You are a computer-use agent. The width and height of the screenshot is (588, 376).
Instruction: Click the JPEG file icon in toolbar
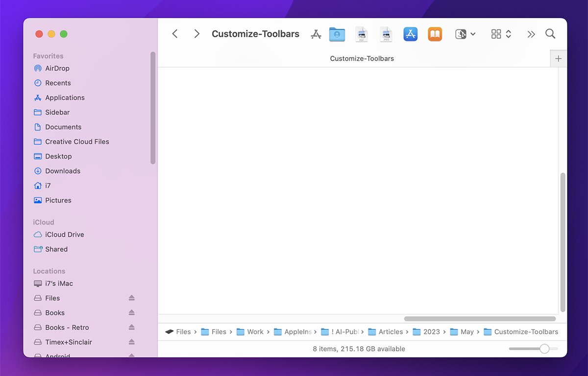pyautogui.click(x=386, y=34)
